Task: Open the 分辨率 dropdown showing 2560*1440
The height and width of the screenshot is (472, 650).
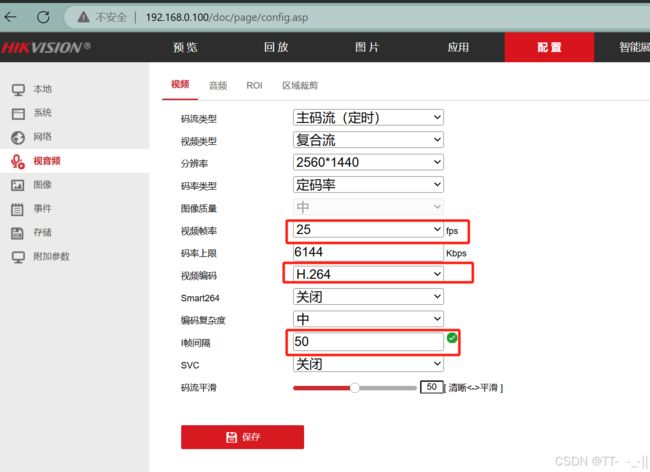Action: pyautogui.click(x=368, y=162)
